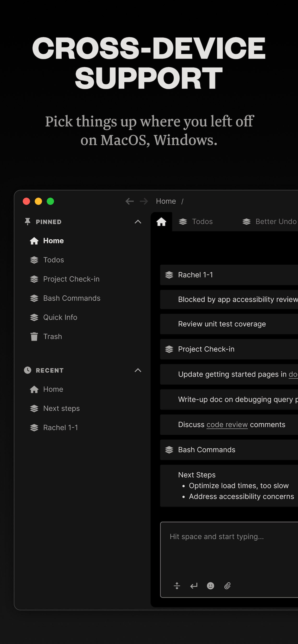Select Review unit test coverage note
Viewport: 298px width, 644px height.
pyautogui.click(x=229, y=324)
